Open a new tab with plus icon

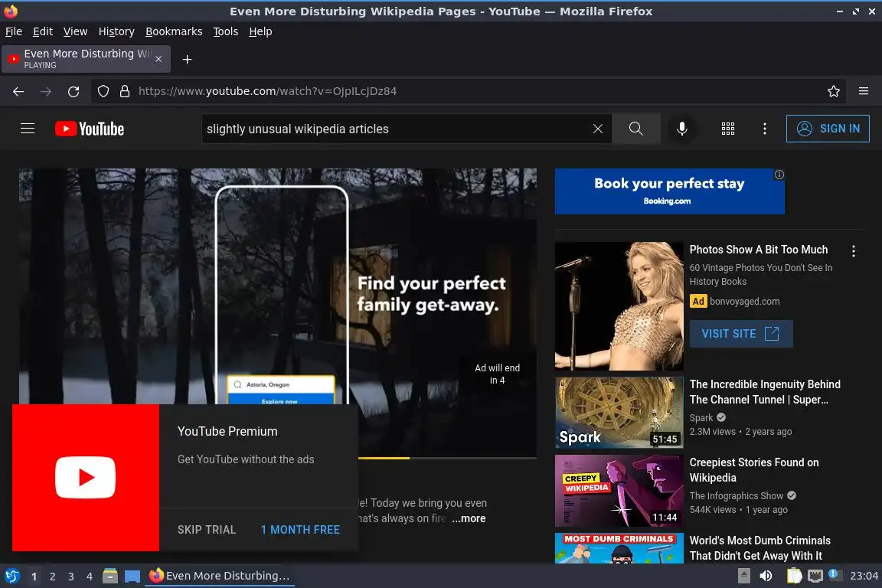(x=188, y=60)
